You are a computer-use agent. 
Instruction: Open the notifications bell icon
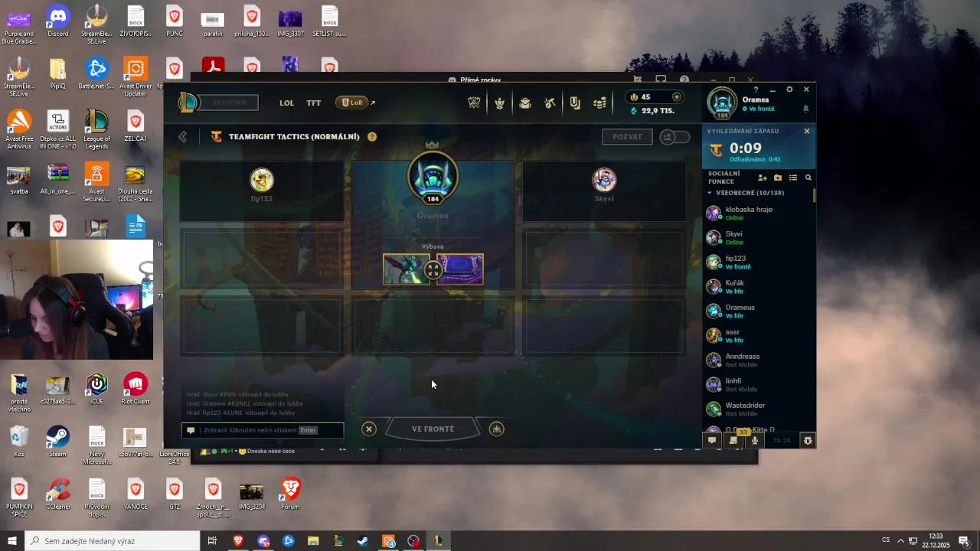805,109
